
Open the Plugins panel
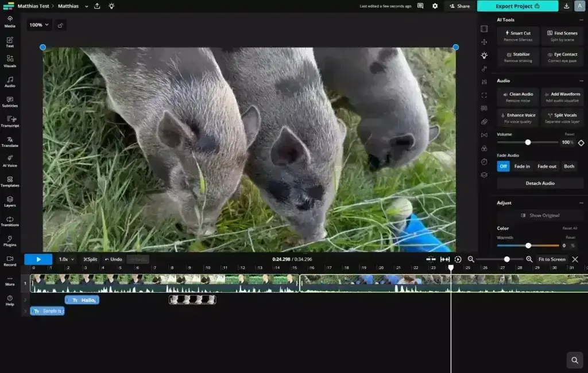point(10,241)
